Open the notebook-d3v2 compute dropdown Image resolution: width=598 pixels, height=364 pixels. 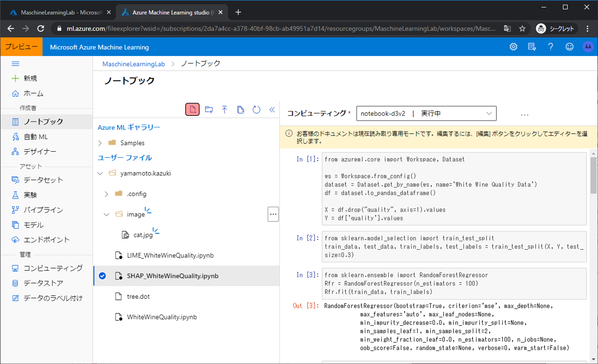[426, 114]
